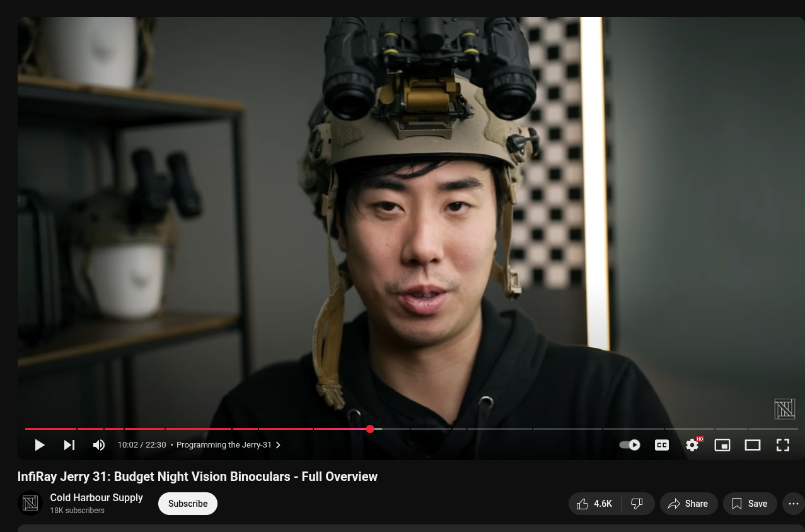805x532 pixels.
Task: Open the Cold Harbour Supply channel avatar
Action: [30, 503]
